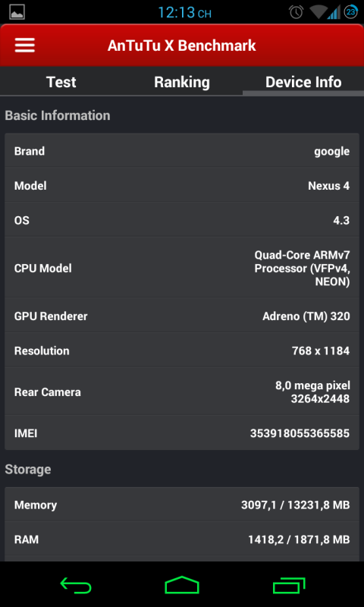
Task: Tap the OS 4.3 row
Action: pyautogui.click(x=182, y=220)
